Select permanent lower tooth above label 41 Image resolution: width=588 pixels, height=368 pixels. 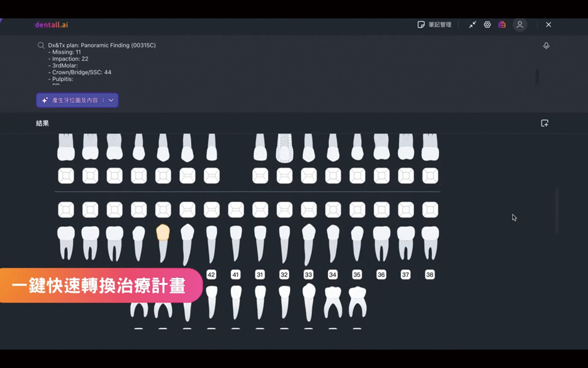[x=236, y=244]
